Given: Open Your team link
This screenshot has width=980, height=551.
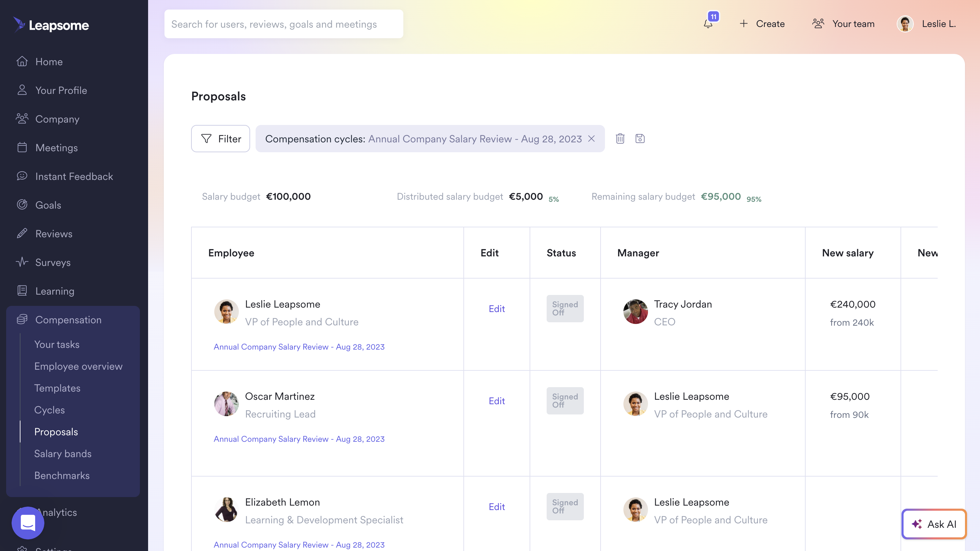Looking at the screenshot, I should click(x=853, y=24).
